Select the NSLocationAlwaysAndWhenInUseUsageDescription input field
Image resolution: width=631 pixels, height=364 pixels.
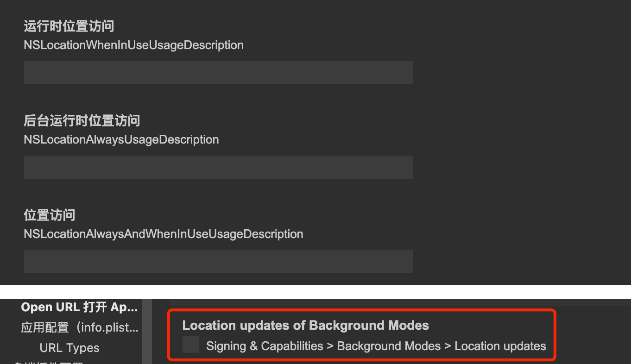(x=218, y=262)
